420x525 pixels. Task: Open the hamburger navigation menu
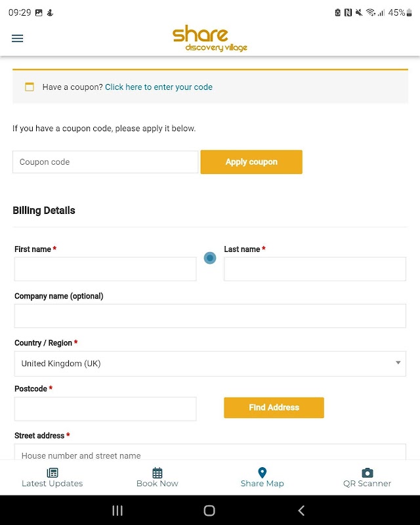(x=18, y=38)
